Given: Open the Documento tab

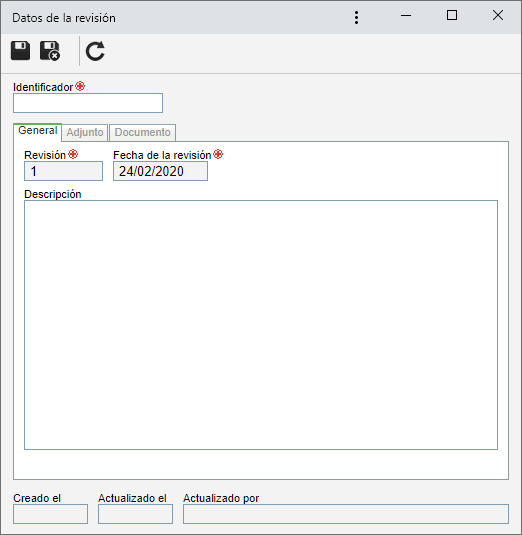Looking at the screenshot, I should [x=143, y=132].
